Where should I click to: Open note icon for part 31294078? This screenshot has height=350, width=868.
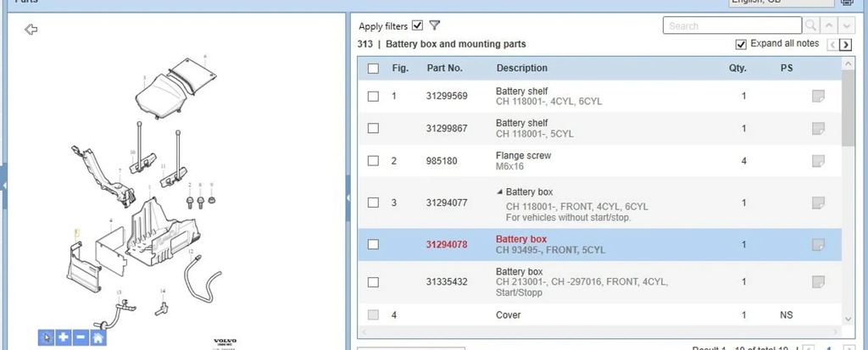pos(818,245)
